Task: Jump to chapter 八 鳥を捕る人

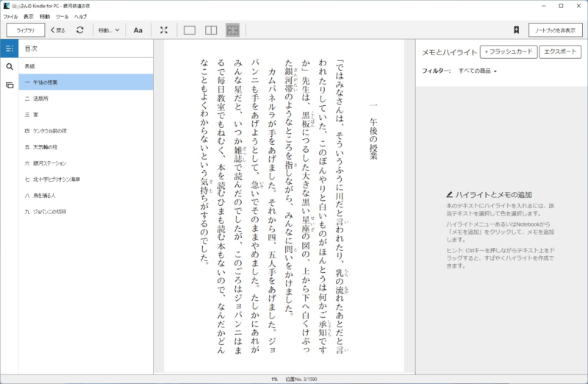Action: (86, 195)
